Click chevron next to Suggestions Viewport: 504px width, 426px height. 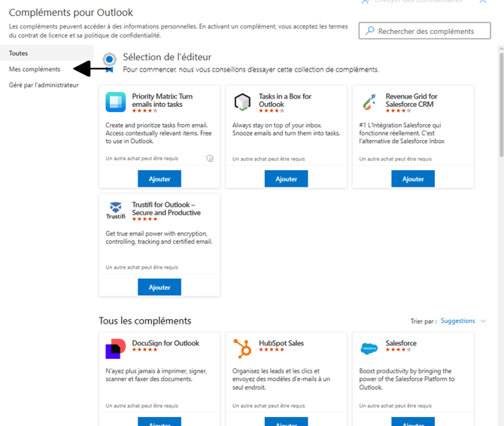483,321
